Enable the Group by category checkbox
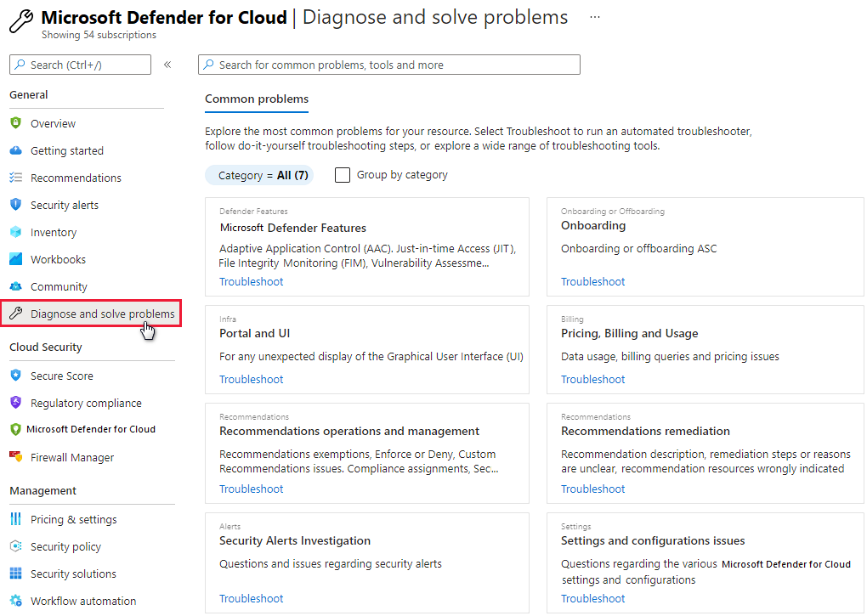This screenshot has width=867, height=616. [343, 175]
